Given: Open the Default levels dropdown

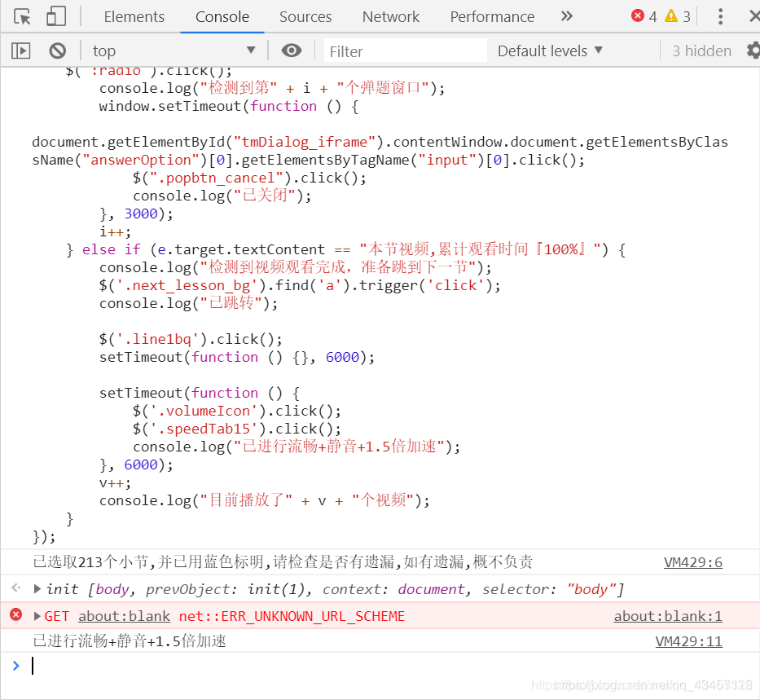Looking at the screenshot, I should [550, 51].
